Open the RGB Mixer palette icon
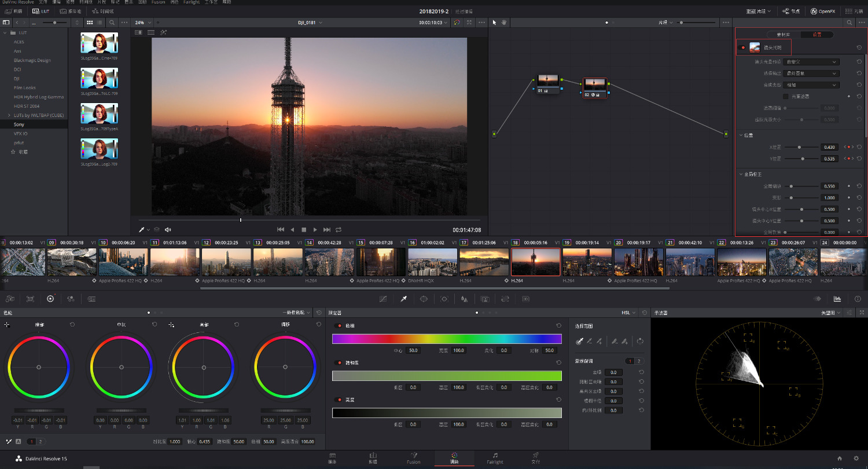The height and width of the screenshot is (469, 868). 71,299
